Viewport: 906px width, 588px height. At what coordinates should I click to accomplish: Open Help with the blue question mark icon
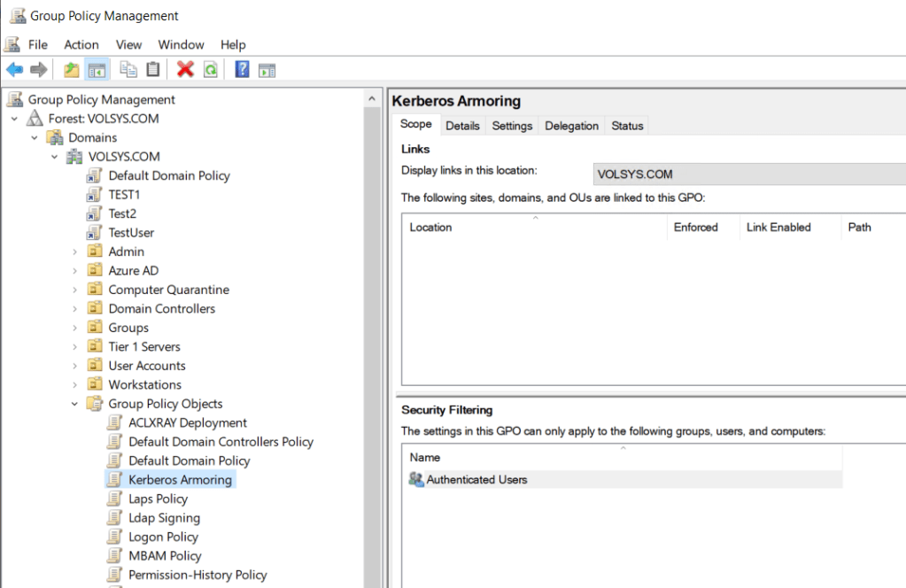coord(242,70)
